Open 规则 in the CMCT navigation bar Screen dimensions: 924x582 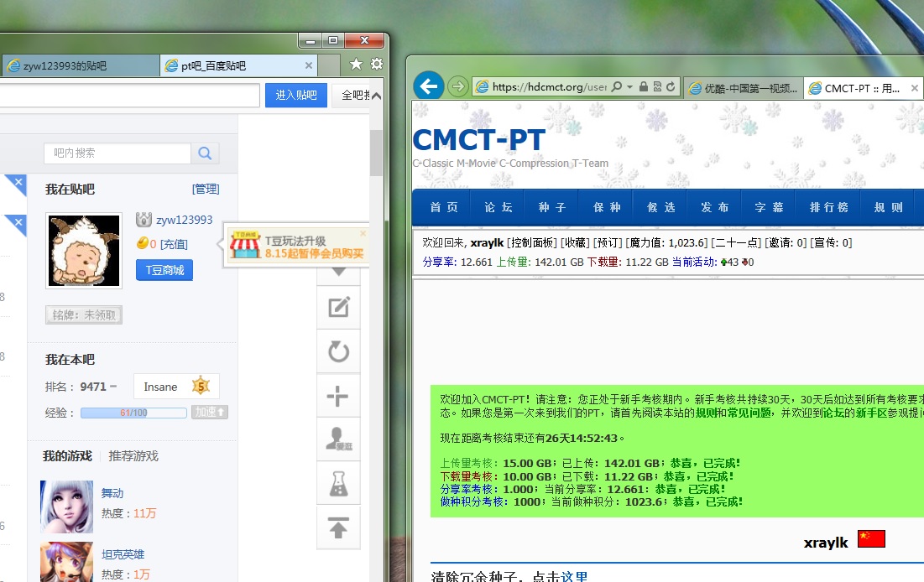pyautogui.click(x=887, y=207)
